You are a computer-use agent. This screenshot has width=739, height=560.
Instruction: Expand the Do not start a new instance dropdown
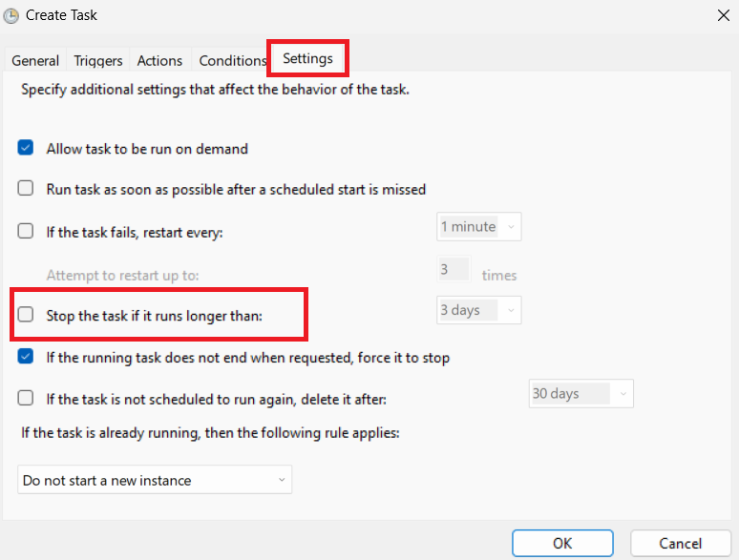[155, 480]
